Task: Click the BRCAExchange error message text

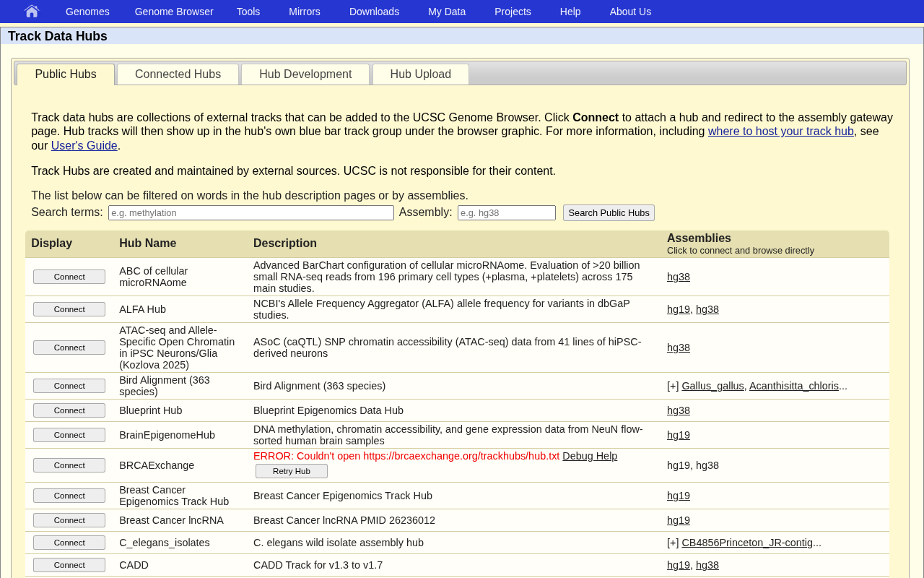Action: (x=406, y=456)
